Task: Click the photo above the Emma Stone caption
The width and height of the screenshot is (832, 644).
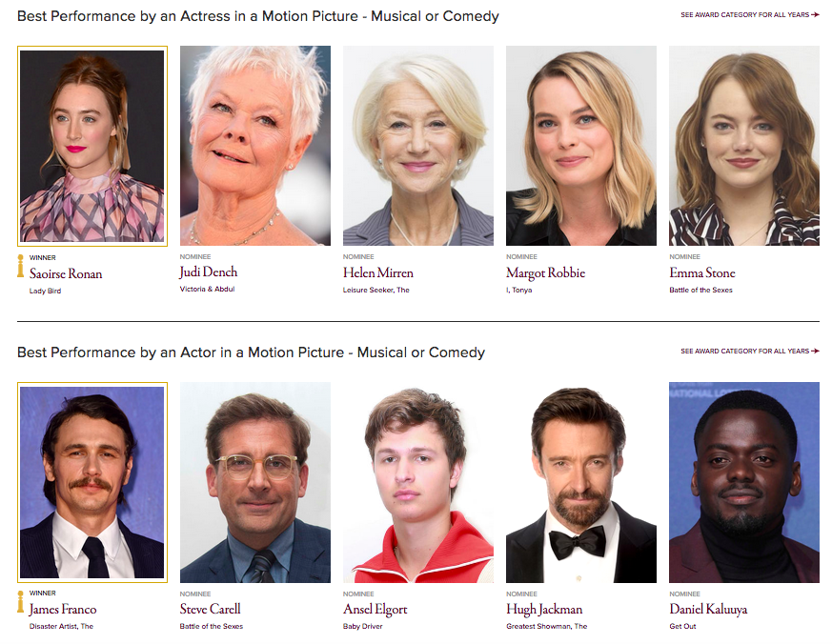Action: [743, 146]
